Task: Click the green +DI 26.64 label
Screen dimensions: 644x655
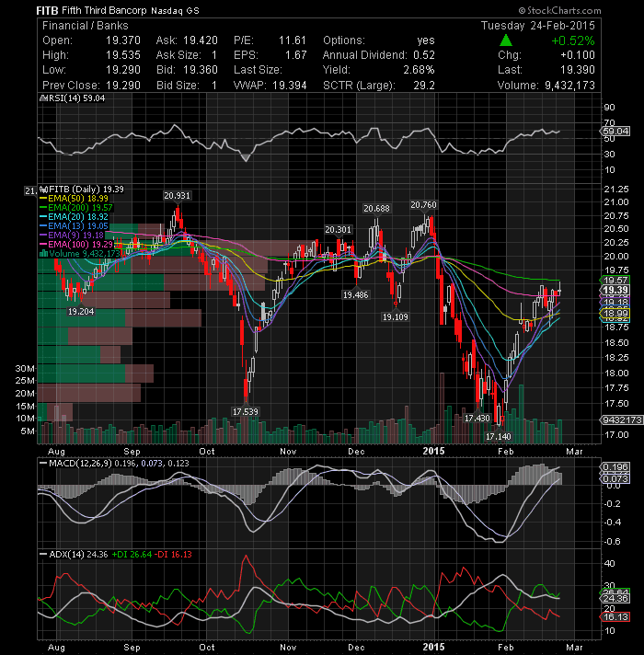Action: [x=132, y=555]
